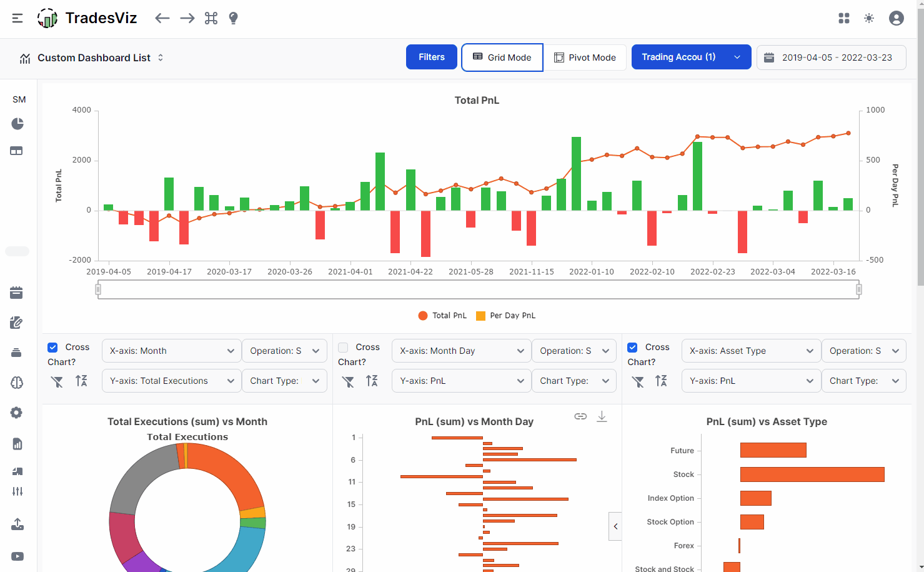Toggle Total PnL legend series

tap(442, 316)
